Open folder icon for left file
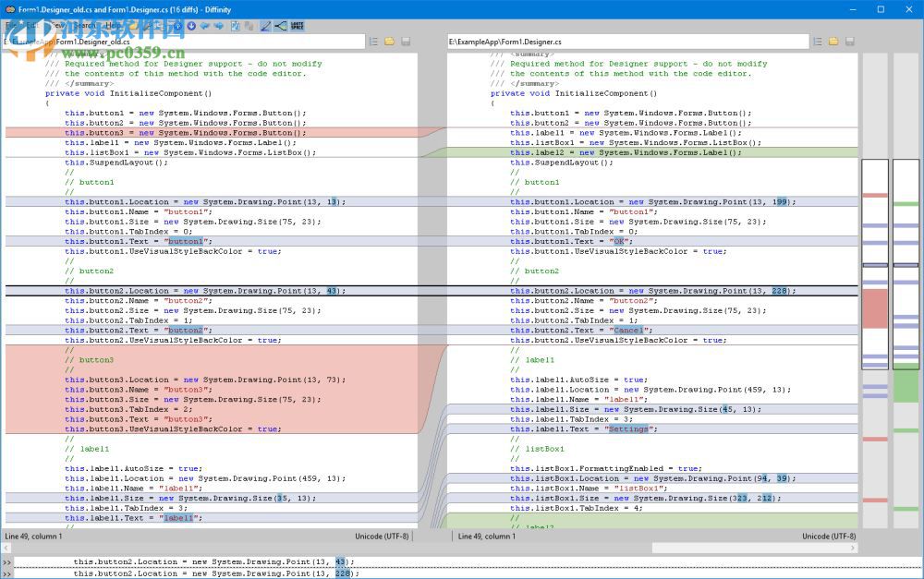 pos(390,42)
